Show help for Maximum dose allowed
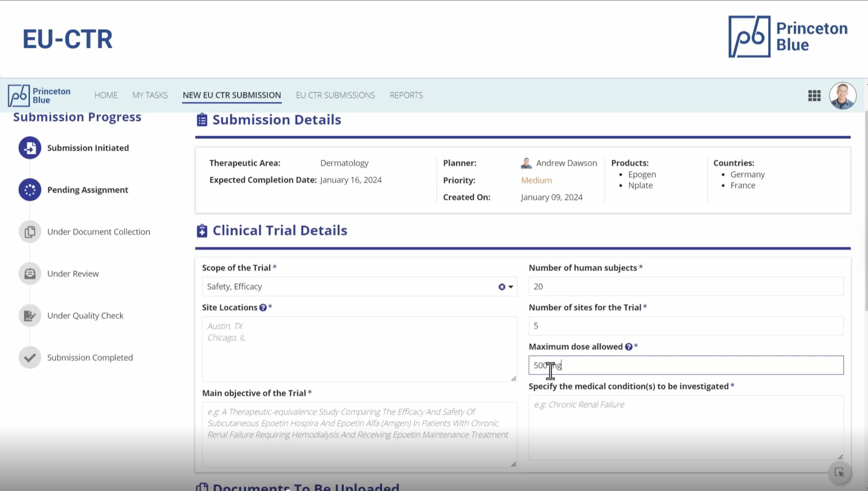 (x=628, y=347)
